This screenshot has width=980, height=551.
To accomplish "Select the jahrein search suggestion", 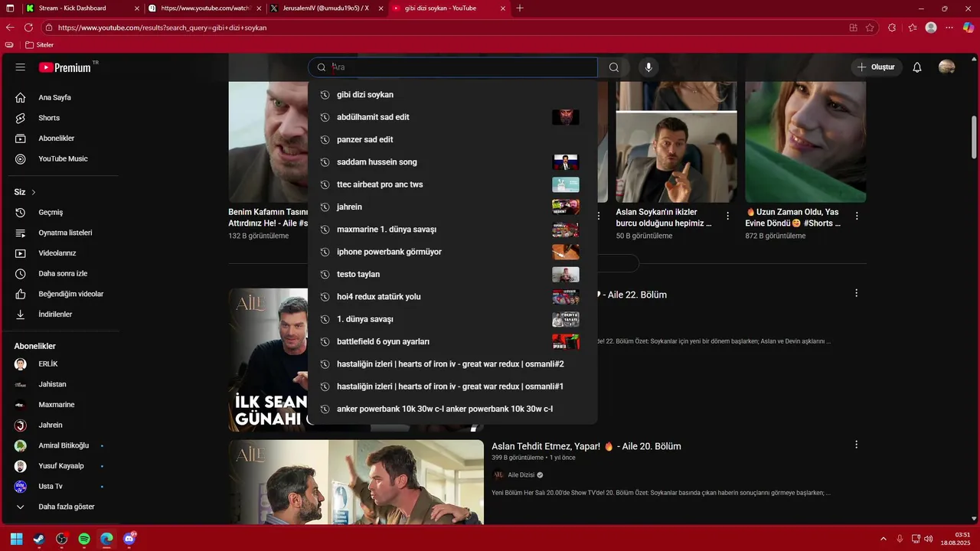I will [452, 207].
